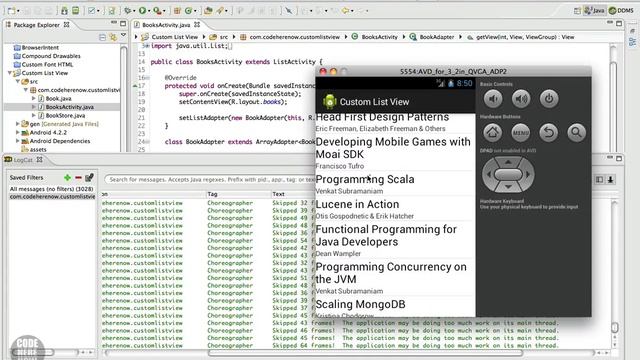The height and width of the screenshot is (360, 640).
Task: Expand the Android 4.2.2 library node
Action: [18, 132]
